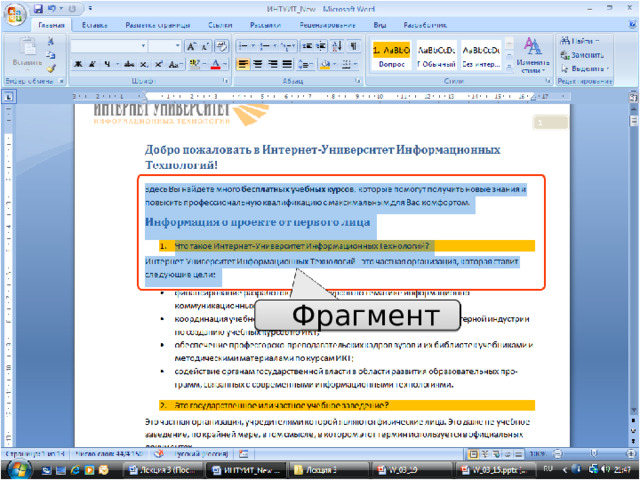
Task: Click the zoom slider handle
Action: coord(594,453)
